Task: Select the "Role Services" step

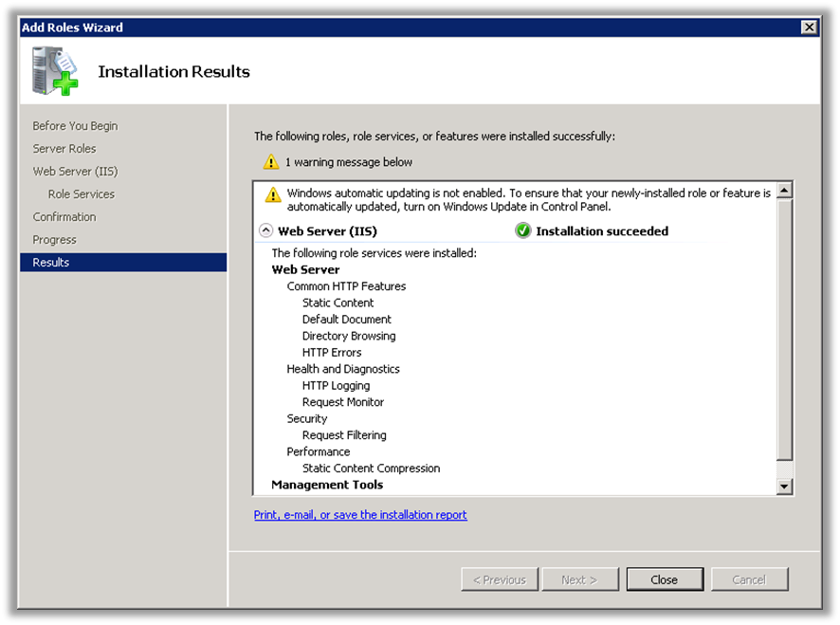Action: (81, 193)
